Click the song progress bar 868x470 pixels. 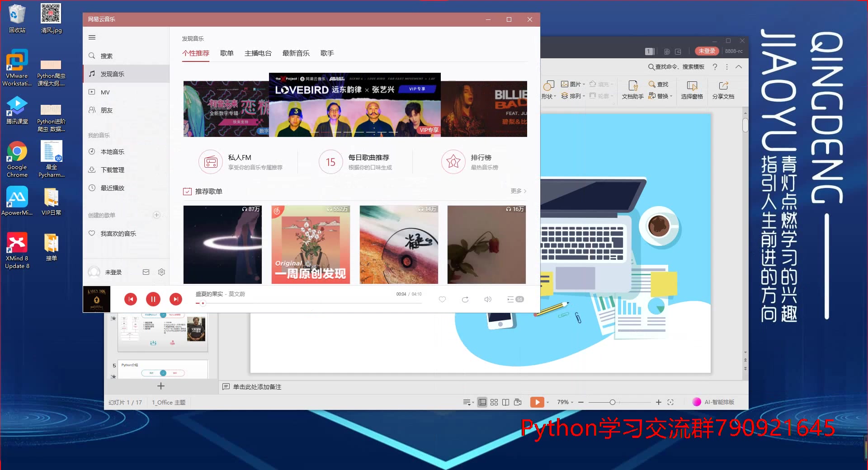coord(308,303)
